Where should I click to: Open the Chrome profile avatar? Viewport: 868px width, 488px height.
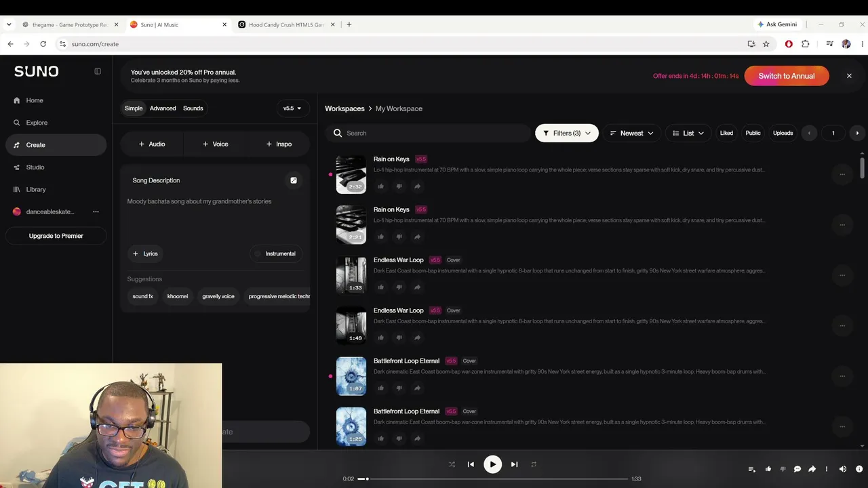(x=846, y=44)
